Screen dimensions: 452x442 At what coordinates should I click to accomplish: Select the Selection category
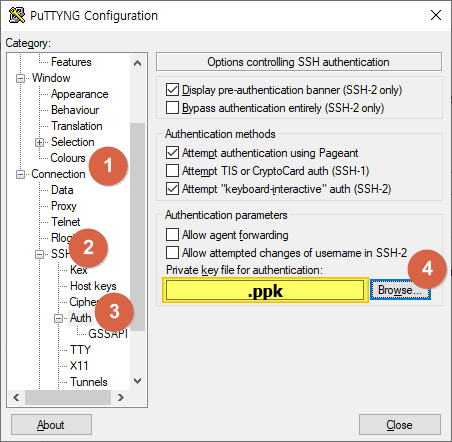click(73, 142)
